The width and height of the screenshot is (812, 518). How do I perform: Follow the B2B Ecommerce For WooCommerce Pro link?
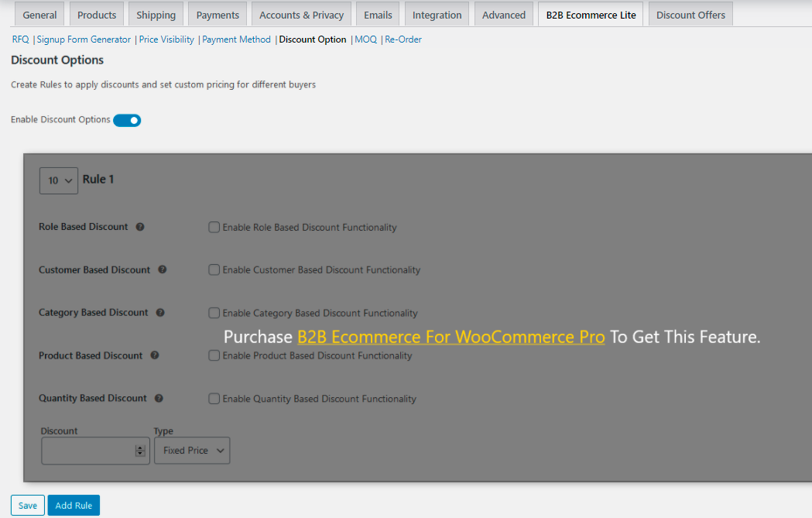pos(451,337)
